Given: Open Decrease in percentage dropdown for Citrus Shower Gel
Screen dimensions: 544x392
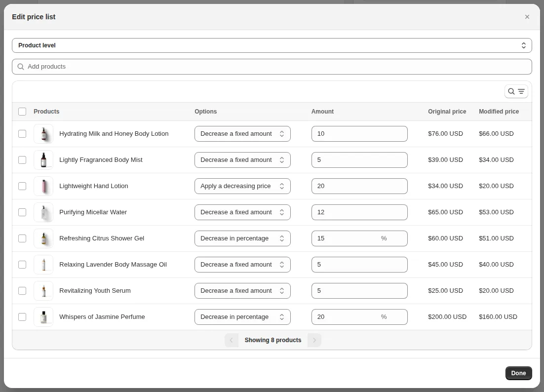Looking at the screenshot, I should coord(242,238).
